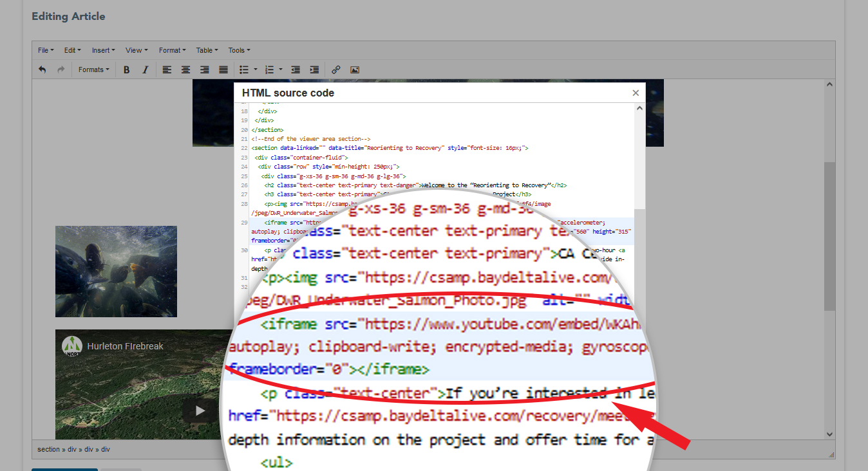Open the File menu
This screenshot has height=471, width=868.
tap(46, 50)
